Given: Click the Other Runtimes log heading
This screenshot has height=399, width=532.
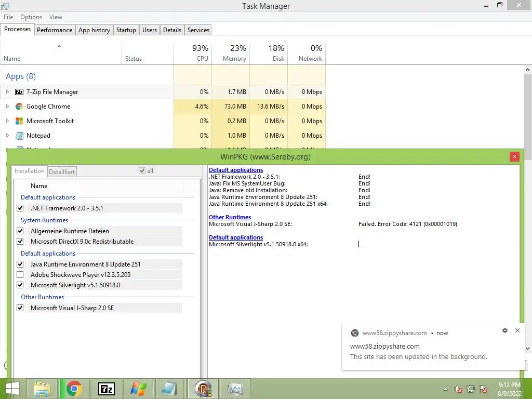Looking at the screenshot, I should click(230, 217).
